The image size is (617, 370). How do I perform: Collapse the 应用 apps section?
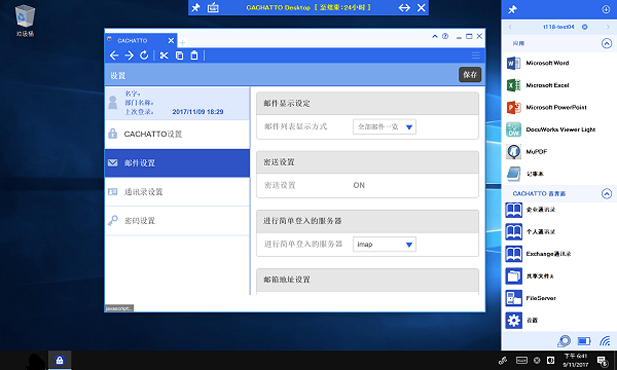(607, 43)
